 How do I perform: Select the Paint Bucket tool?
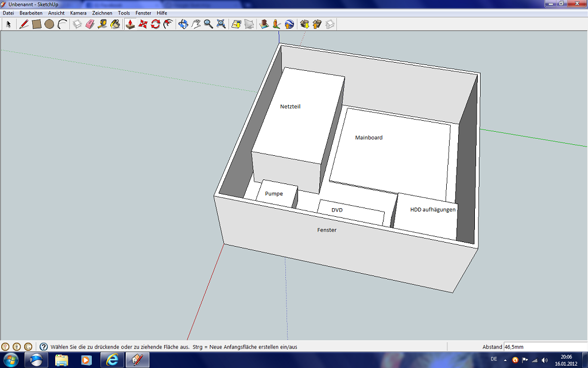[x=114, y=24]
